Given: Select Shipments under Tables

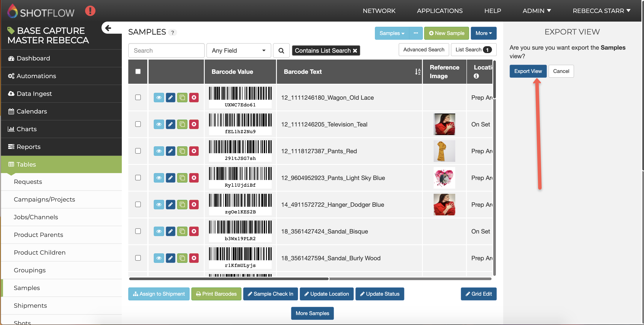Looking at the screenshot, I should (30, 306).
